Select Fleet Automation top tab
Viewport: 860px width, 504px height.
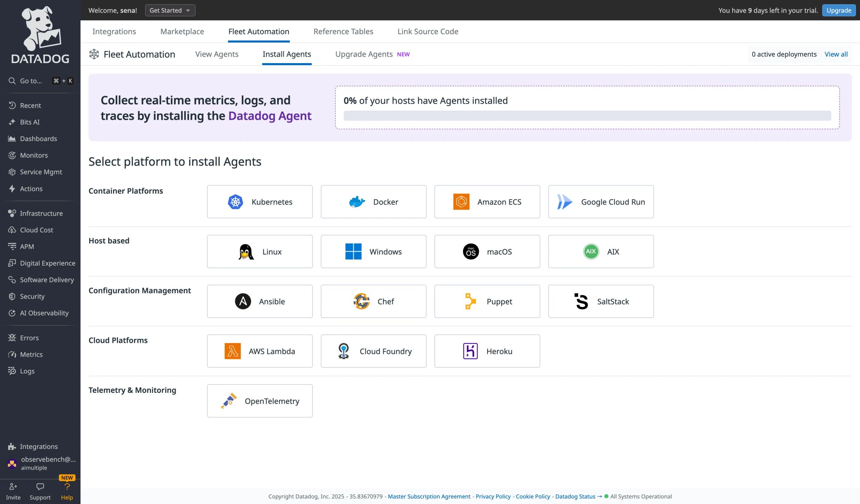tap(259, 31)
